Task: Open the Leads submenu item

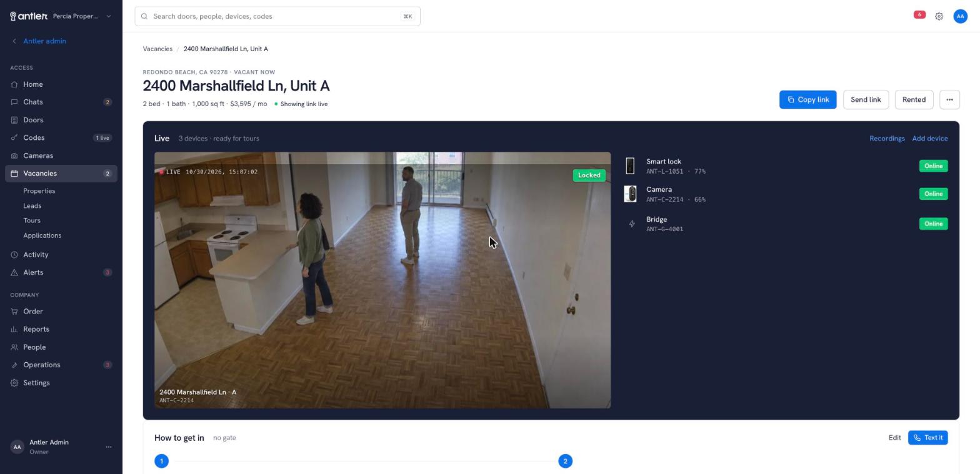Action: tap(32, 206)
